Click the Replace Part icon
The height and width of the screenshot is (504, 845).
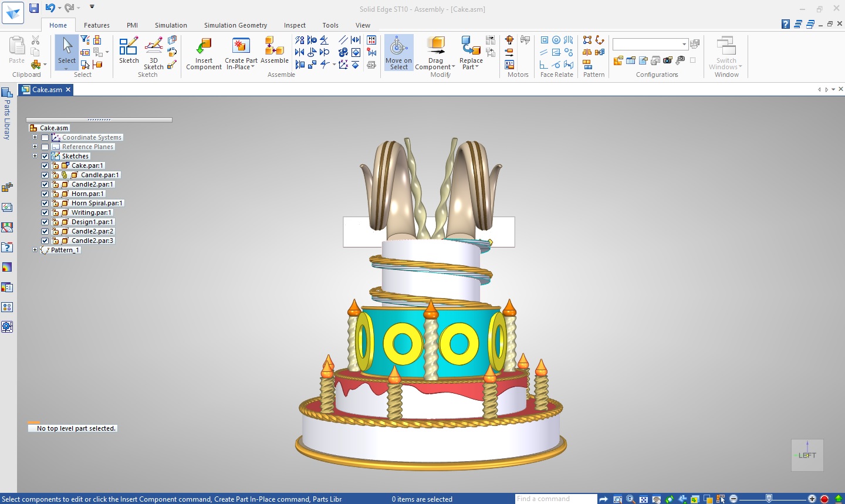pyautogui.click(x=471, y=47)
